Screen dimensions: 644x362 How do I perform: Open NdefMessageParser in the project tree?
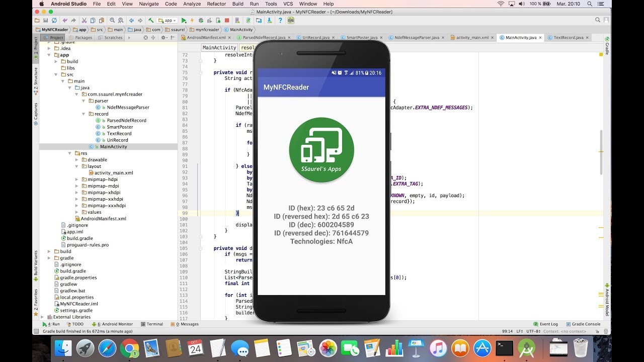128,107
